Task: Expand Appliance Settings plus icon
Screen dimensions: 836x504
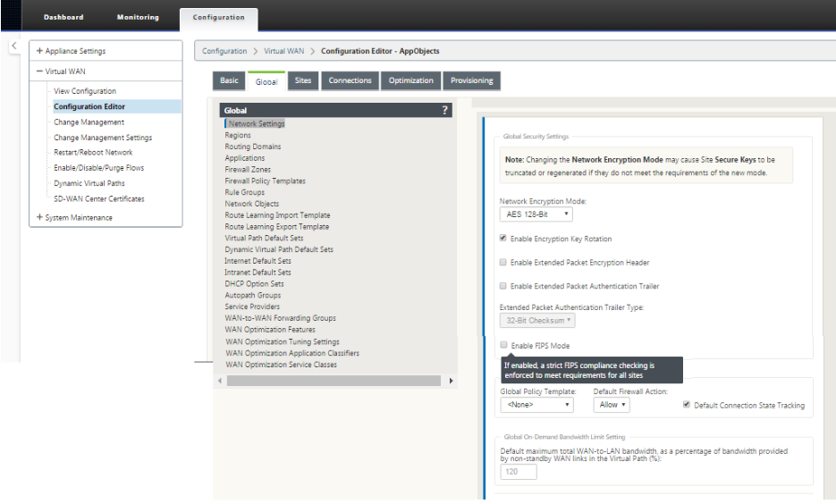Action: [x=39, y=51]
